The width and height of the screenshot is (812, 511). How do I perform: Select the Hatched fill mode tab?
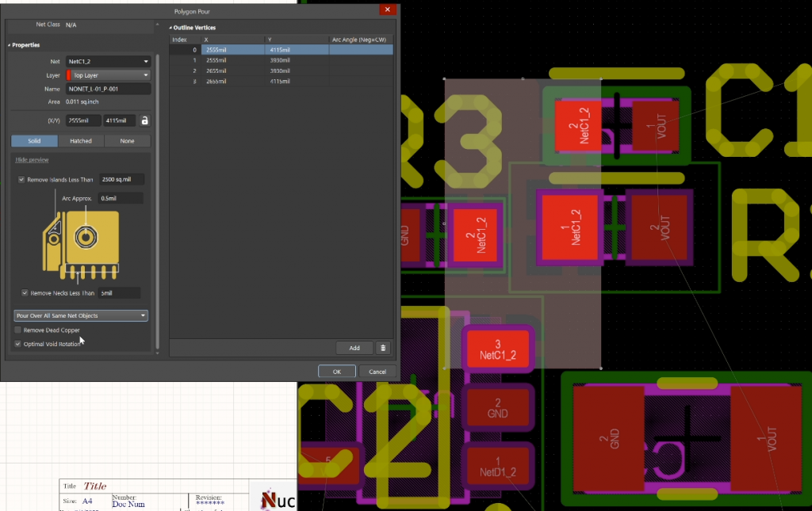(x=81, y=141)
